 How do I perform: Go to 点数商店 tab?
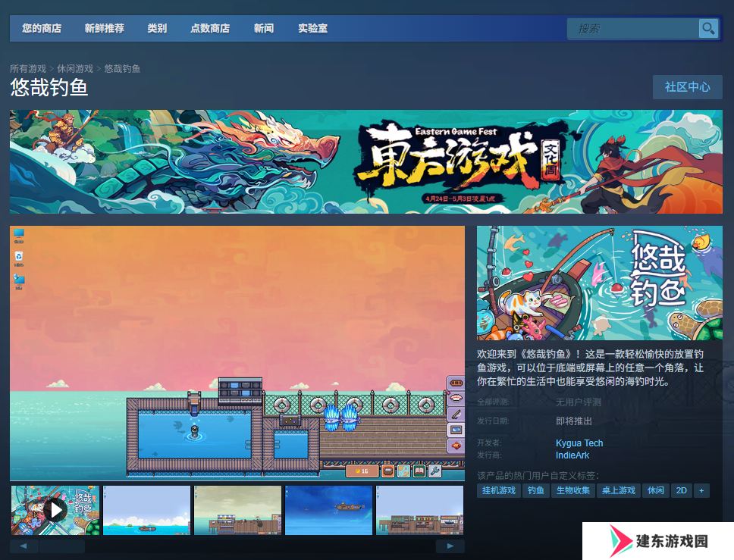click(x=210, y=29)
